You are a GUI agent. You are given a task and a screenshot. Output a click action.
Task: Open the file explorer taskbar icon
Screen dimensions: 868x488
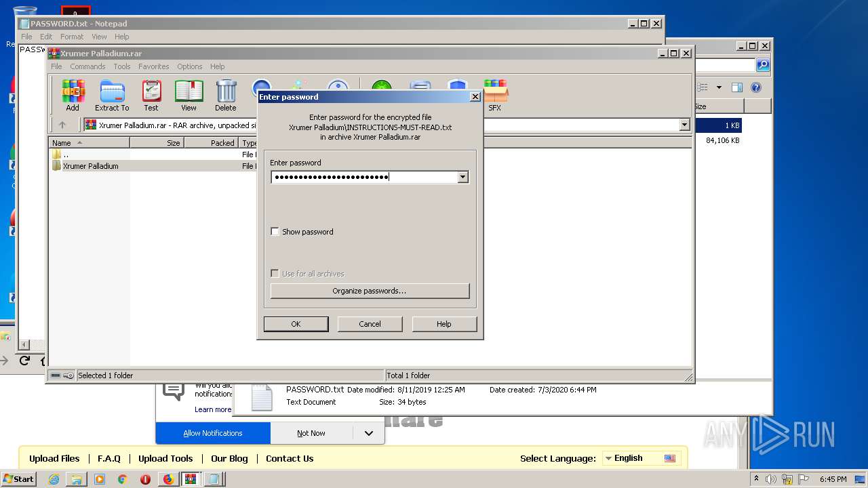point(77,479)
